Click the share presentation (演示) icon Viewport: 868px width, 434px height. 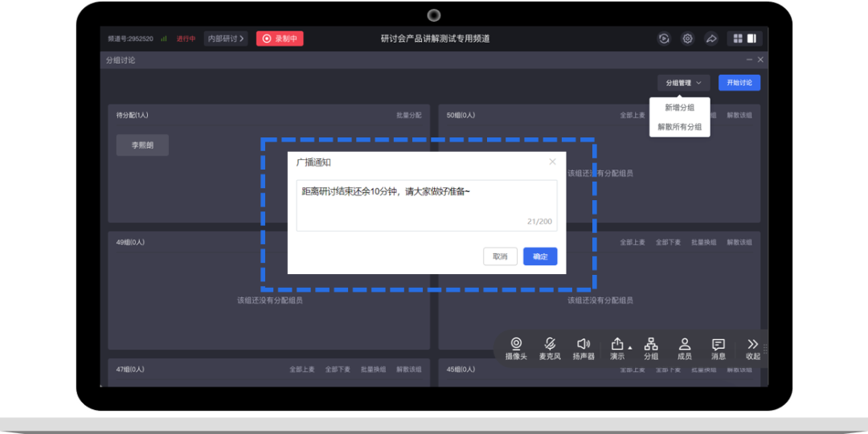point(617,344)
